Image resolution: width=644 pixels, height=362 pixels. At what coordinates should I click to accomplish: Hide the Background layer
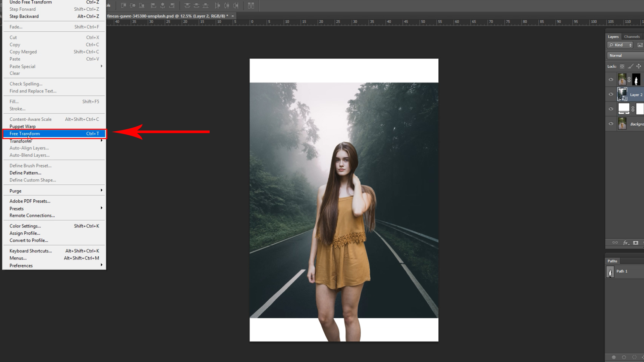611,123
